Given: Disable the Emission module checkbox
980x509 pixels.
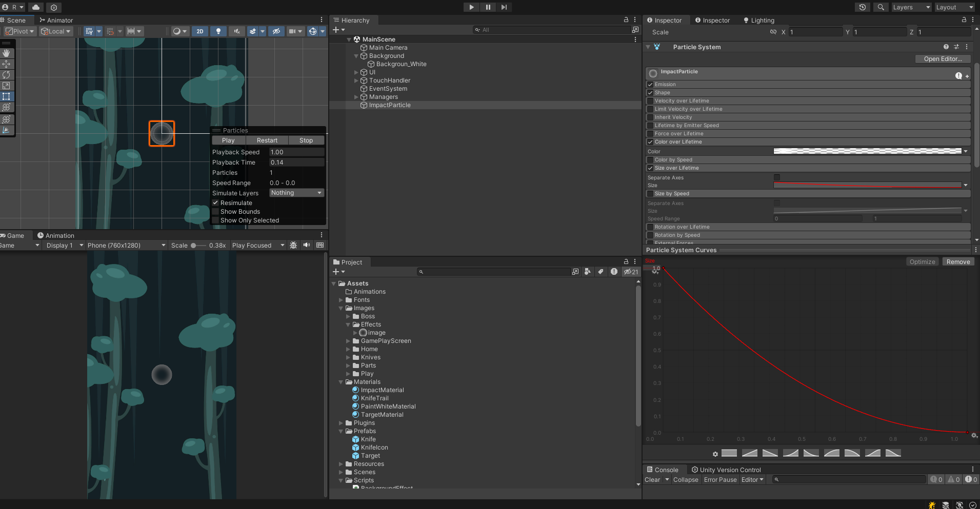Looking at the screenshot, I should 650,85.
